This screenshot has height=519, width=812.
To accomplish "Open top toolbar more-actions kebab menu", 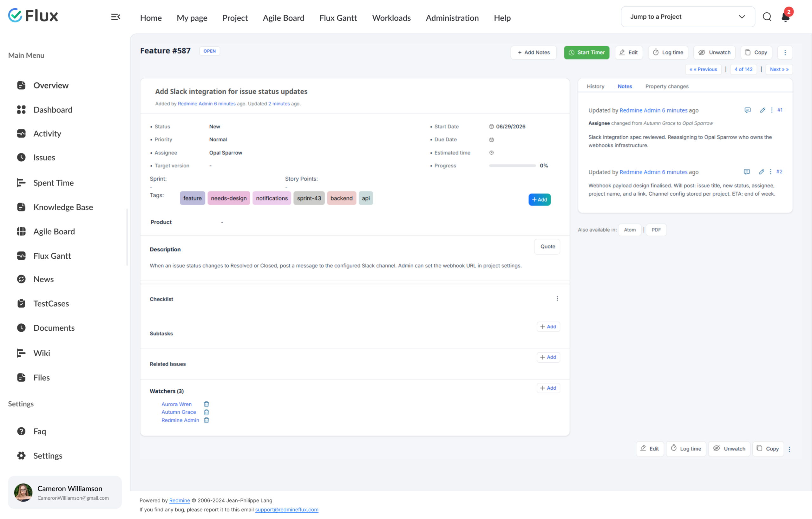I will [785, 52].
